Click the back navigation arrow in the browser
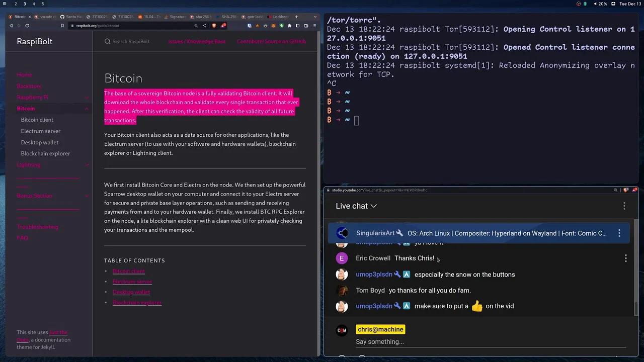Viewport: 644px width, 362px height. [11, 26]
